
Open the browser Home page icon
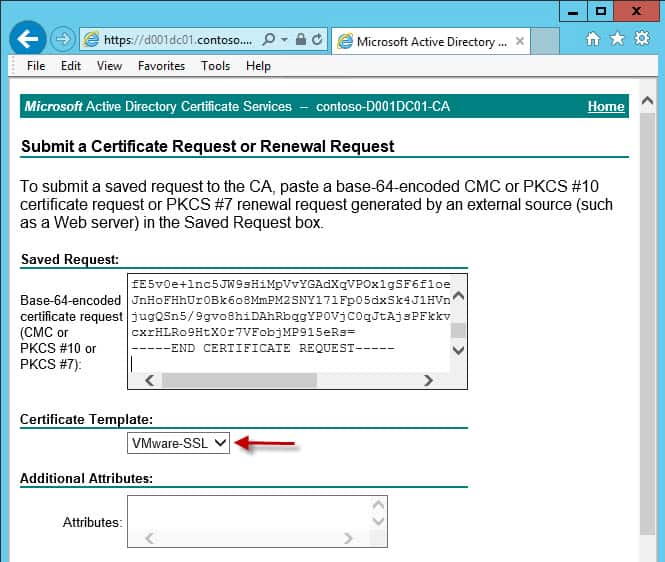point(592,39)
